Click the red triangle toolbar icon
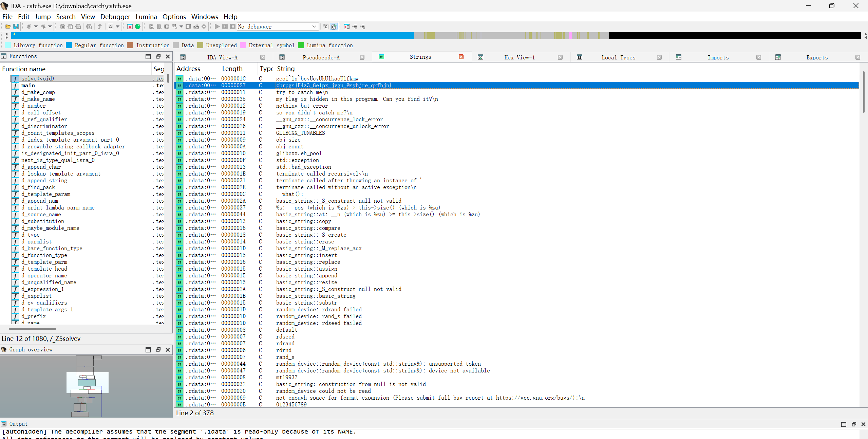The width and height of the screenshot is (868, 439). click(x=130, y=26)
